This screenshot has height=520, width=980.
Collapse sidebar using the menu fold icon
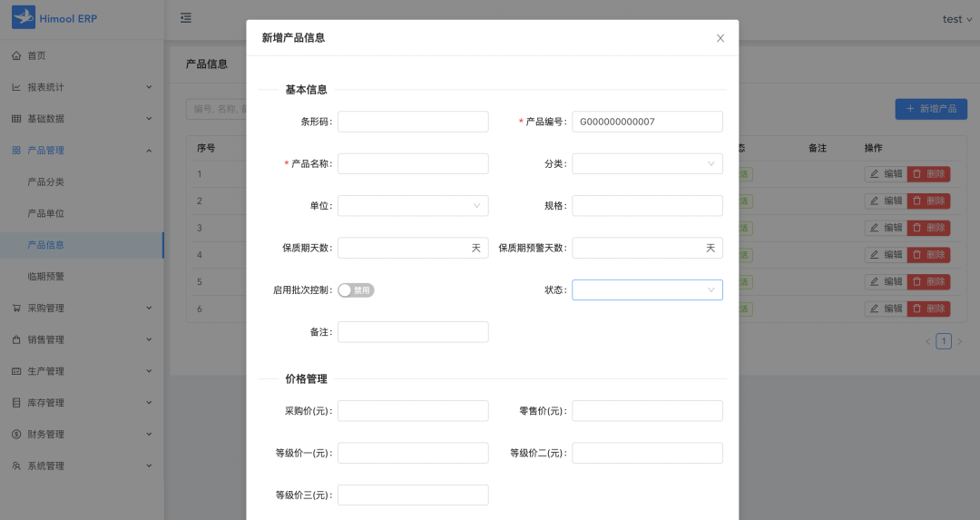click(186, 18)
